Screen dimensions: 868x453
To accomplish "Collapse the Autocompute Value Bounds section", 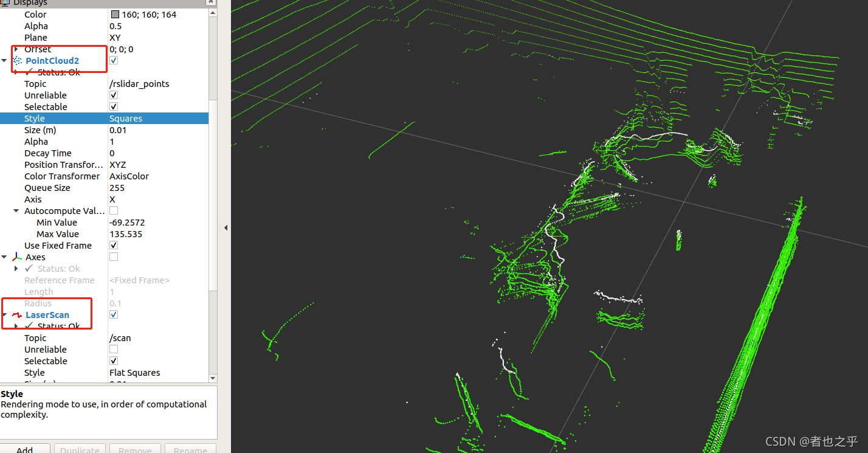I will 16,211.
